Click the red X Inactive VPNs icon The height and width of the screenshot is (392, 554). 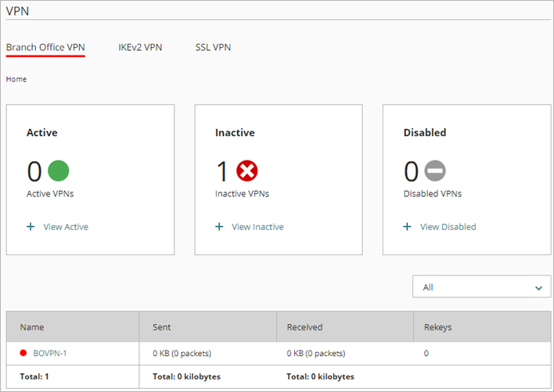click(x=247, y=171)
